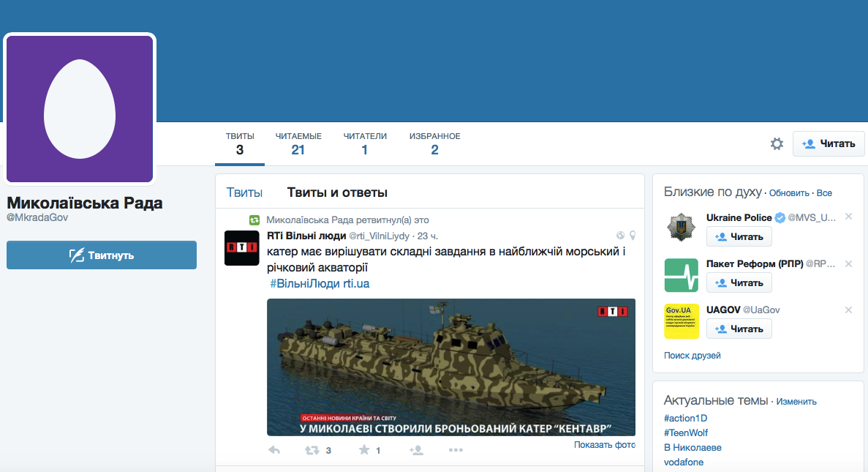
Task: Click the reply arrow icon under the tweet
Action: [x=275, y=451]
